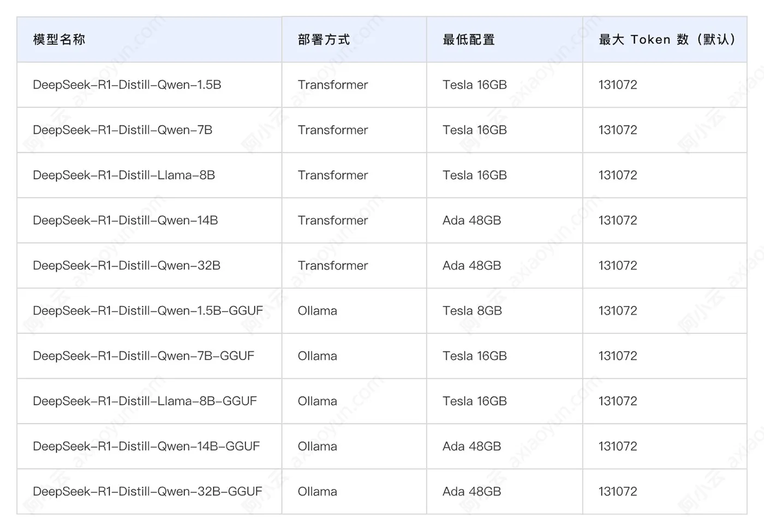764x532 pixels.
Task: Select Tesla 16GB in the Qwen-7B-GGUF row
Action: pyautogui.click(x=475, y=356)
